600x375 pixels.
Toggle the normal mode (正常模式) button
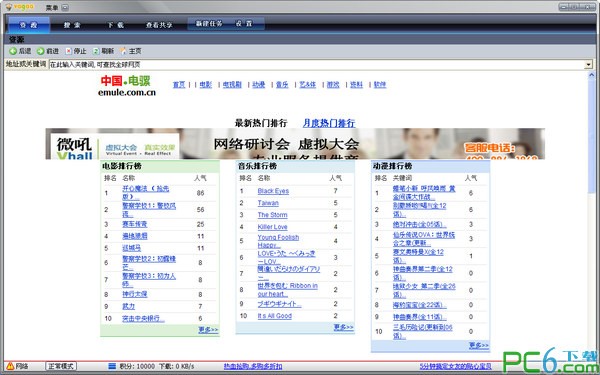(x=61, y=366)
